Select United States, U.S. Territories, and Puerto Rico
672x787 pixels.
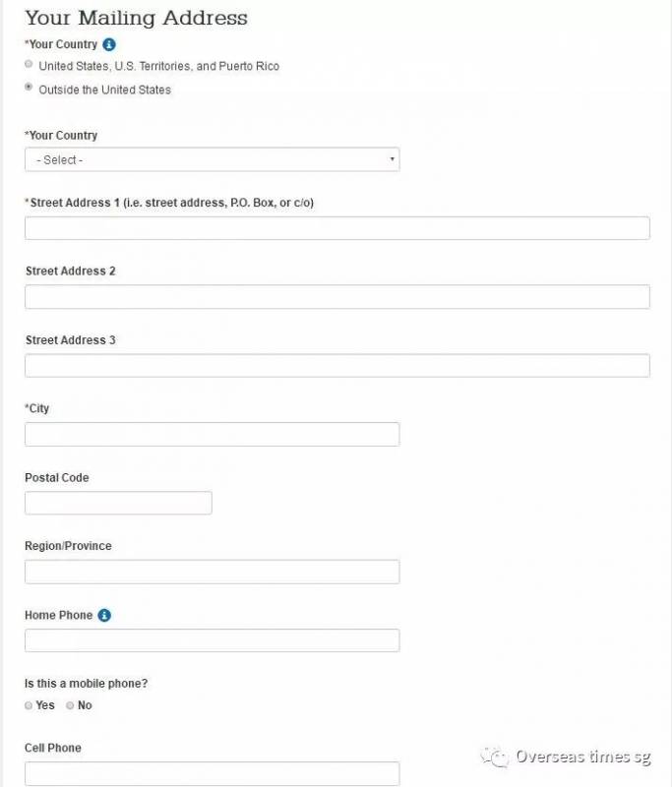(x=30, y=65)
